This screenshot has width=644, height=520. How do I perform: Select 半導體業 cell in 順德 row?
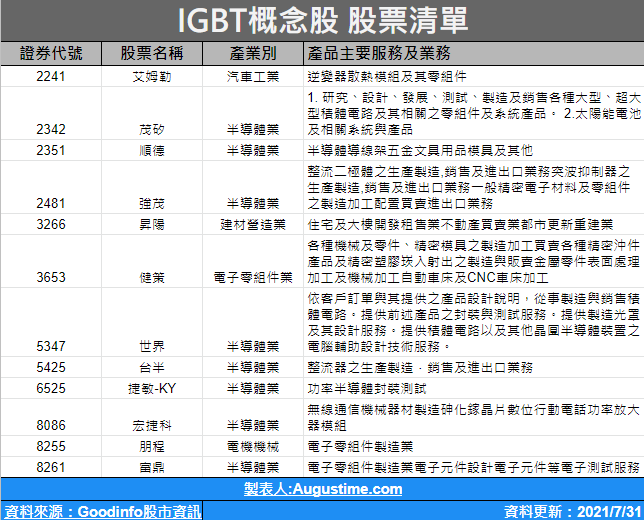pyautogui.click(x=253, y=150)
